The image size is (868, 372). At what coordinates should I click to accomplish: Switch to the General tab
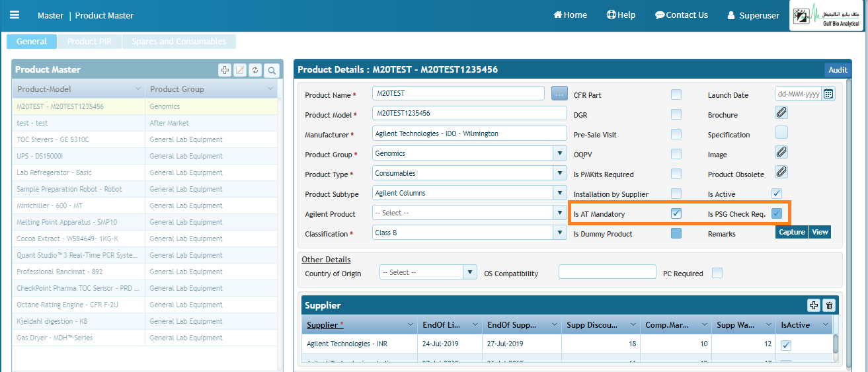click(x=32, y=41)
